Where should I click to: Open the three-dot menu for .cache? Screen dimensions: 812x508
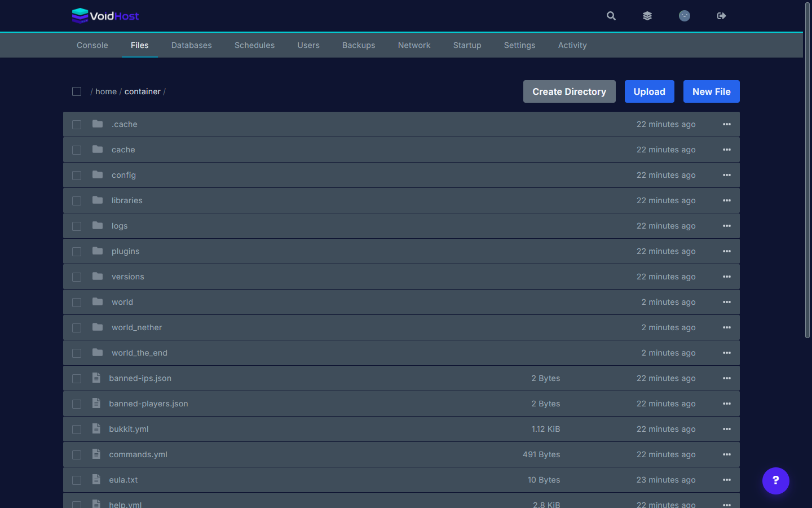tap(727, 124)
